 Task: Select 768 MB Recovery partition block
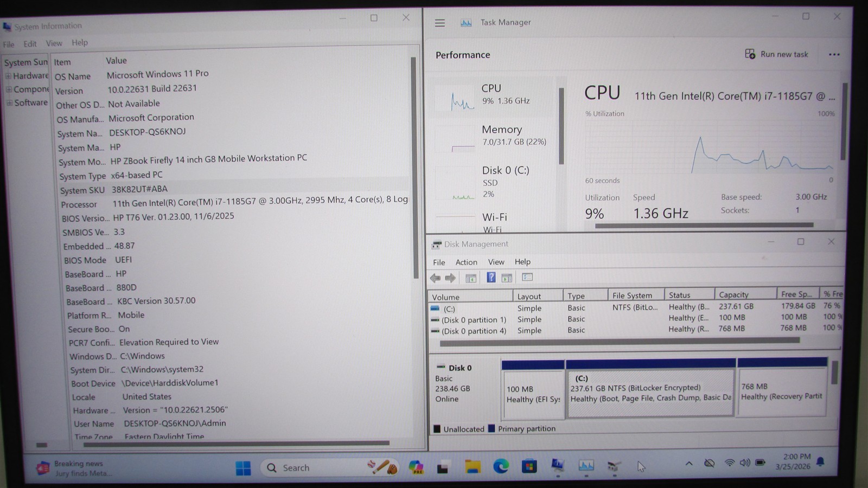(782, 387)
